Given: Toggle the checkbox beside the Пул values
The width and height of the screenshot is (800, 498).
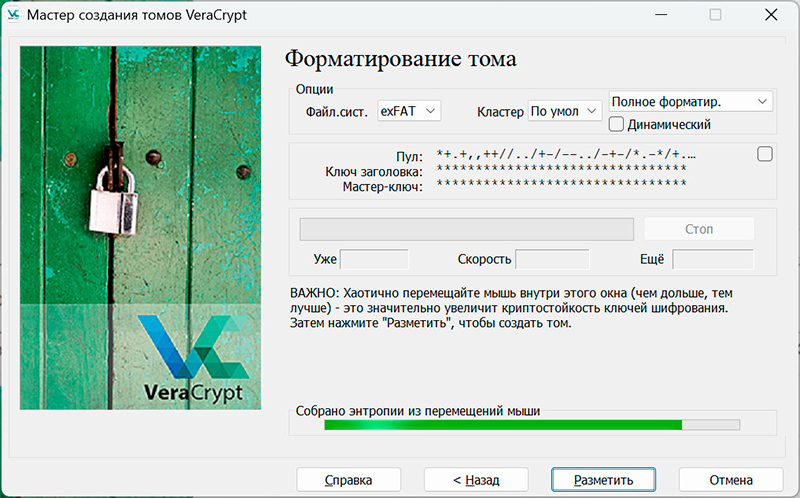Looking at the screenshot, I should [765, 154].
